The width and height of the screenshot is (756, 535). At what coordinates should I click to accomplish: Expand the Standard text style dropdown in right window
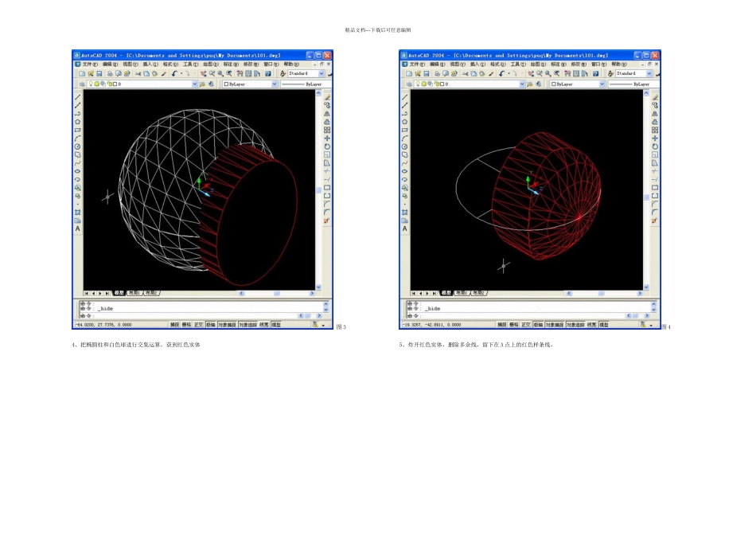[x=649, y=73]
